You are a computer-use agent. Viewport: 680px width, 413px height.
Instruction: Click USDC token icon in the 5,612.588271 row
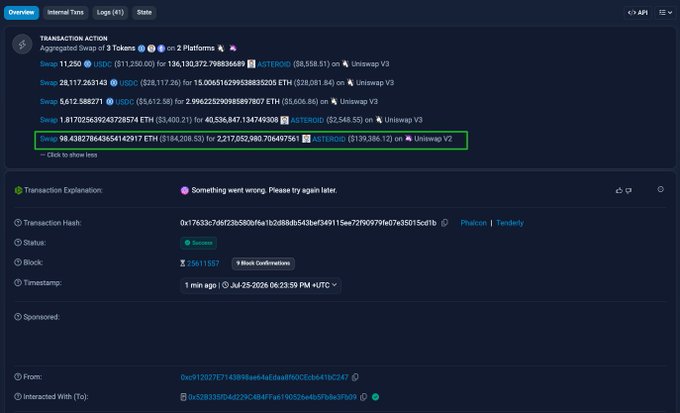coord(110,102)
